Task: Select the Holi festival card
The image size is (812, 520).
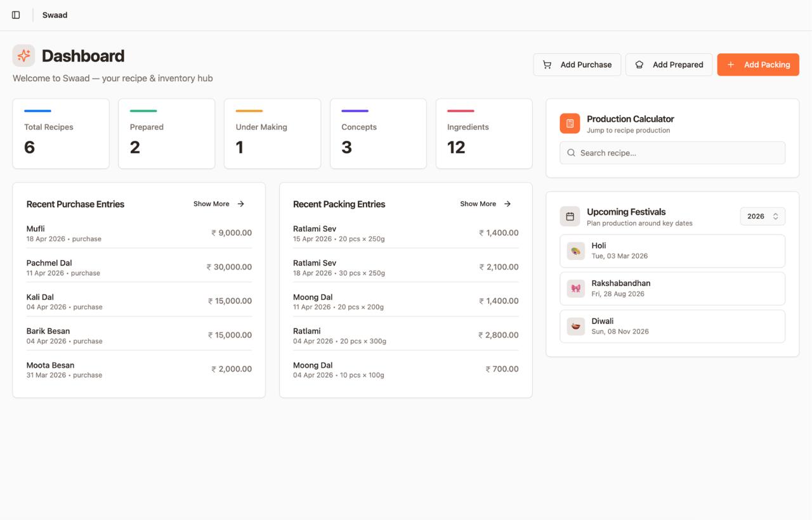Action: pyautogui.click(x=672, y=251)
